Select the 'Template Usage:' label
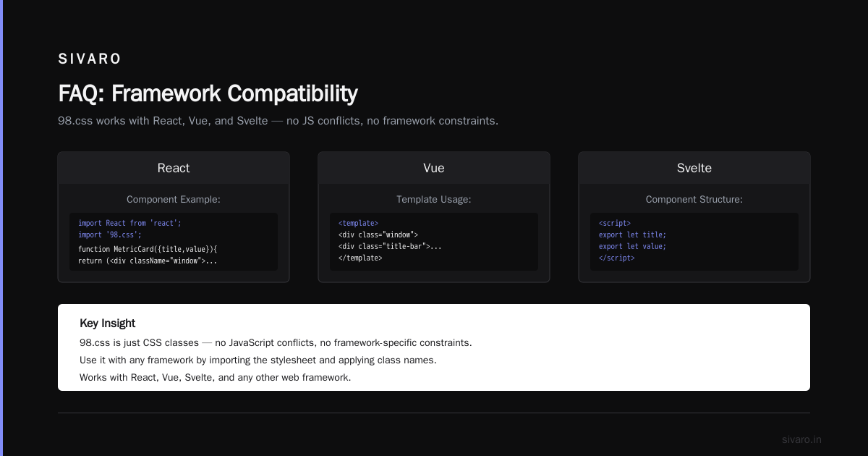Screen dimensions: 868x456 click(x=434, y=199)
